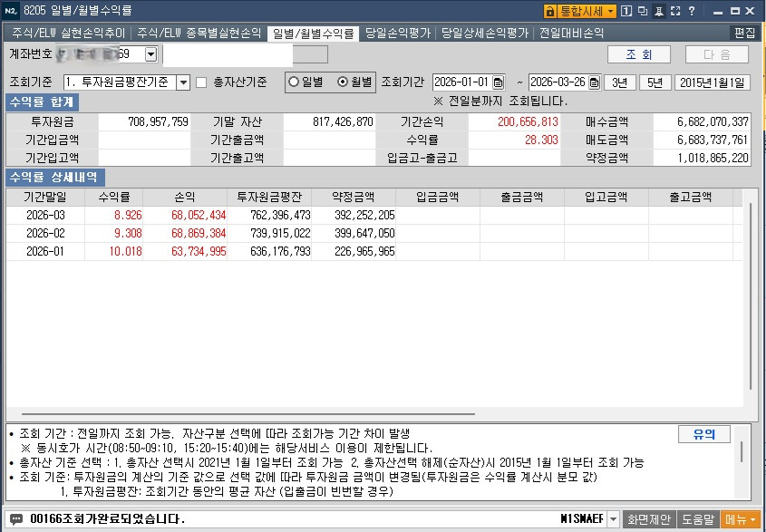
Task: Switch to the 주식/ELW 종목별실현손익 tab
Action: click(x=199, y=33)
